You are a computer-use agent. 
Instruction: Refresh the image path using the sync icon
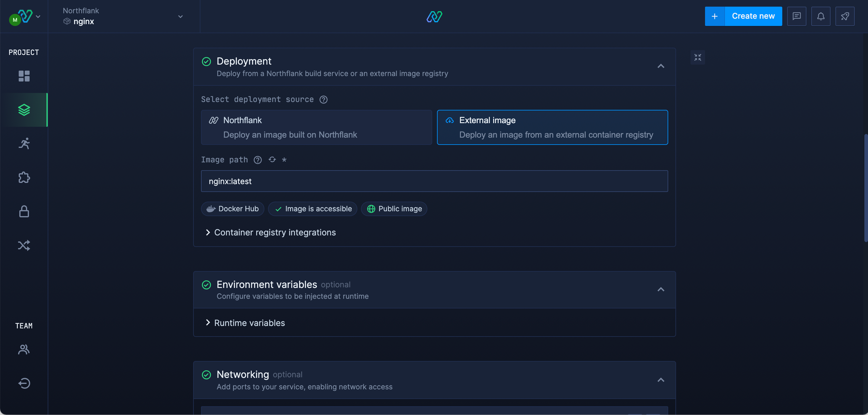click(x=272, y=160)
